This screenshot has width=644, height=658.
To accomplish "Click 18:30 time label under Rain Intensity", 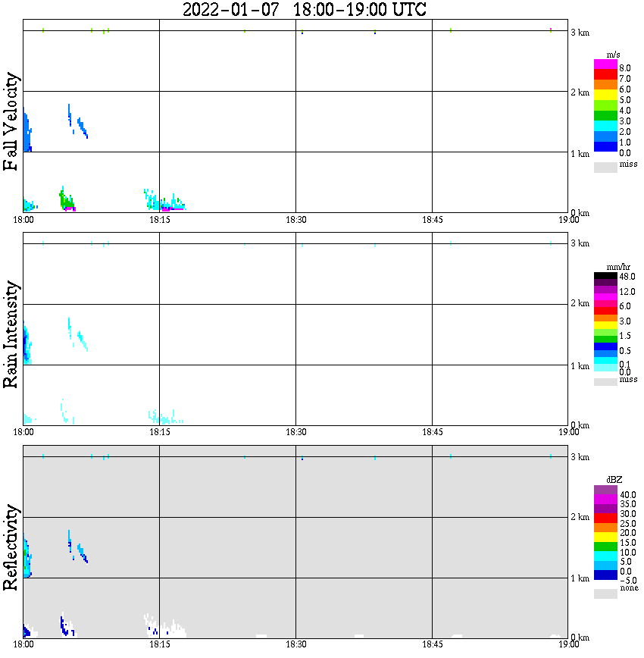I will click(295, 432).
